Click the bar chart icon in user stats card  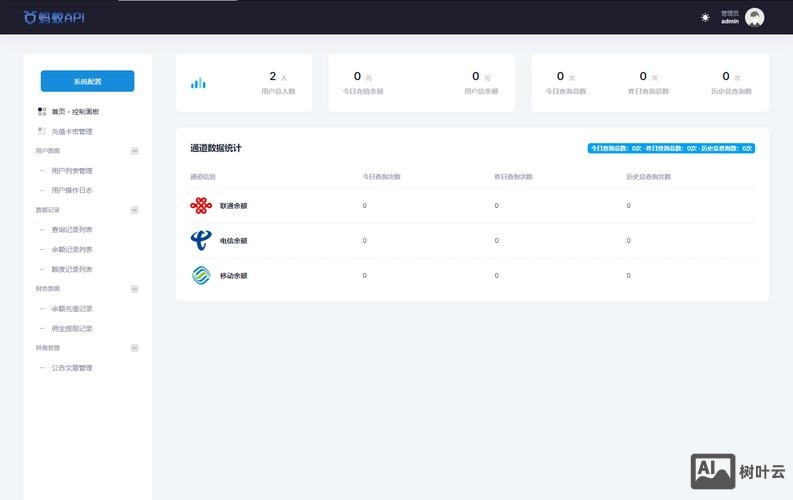[x=198, y=83]
